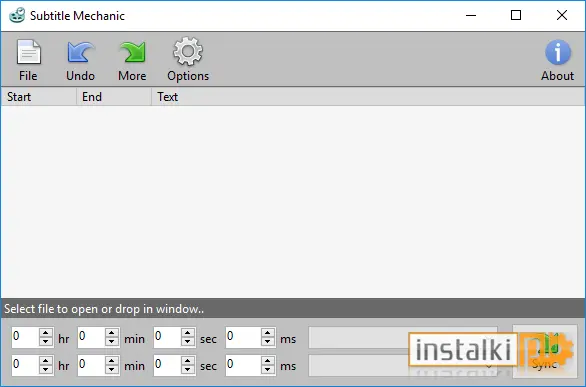
Task: Focus the first row ms input field
Action: click(x=243, y=337)
